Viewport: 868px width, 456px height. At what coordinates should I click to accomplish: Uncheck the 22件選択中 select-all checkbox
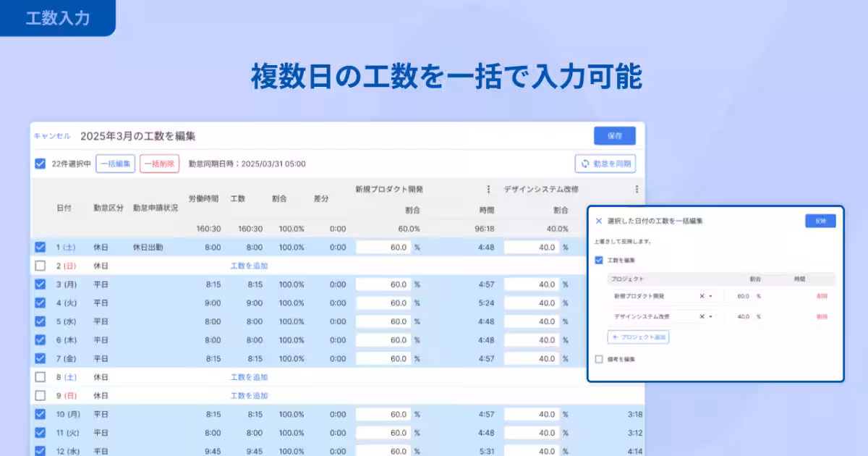tap(38, 164)
